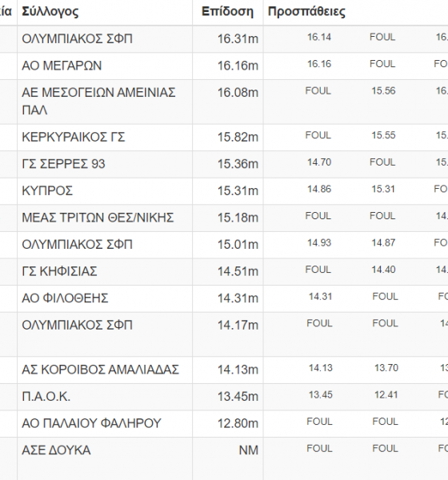This screenshot has width=448, height=480.
Task: Click the Σύλλογος column header
Action: [50, 12]
